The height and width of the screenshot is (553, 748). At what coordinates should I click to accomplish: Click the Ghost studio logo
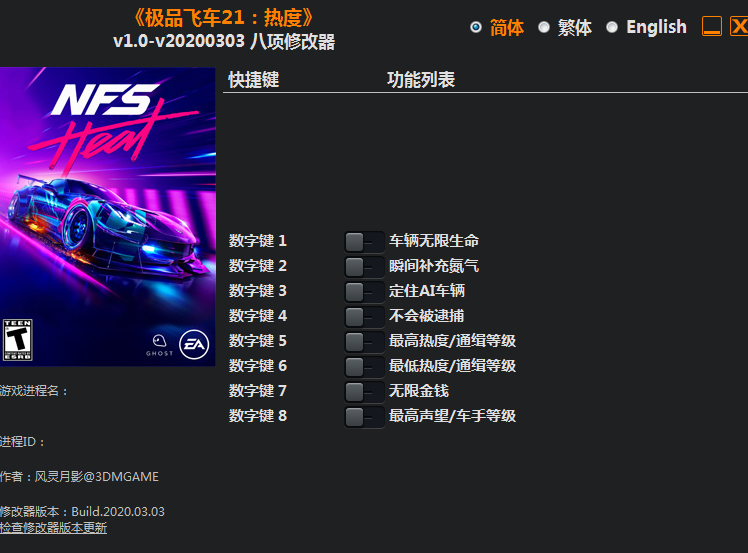159,344
